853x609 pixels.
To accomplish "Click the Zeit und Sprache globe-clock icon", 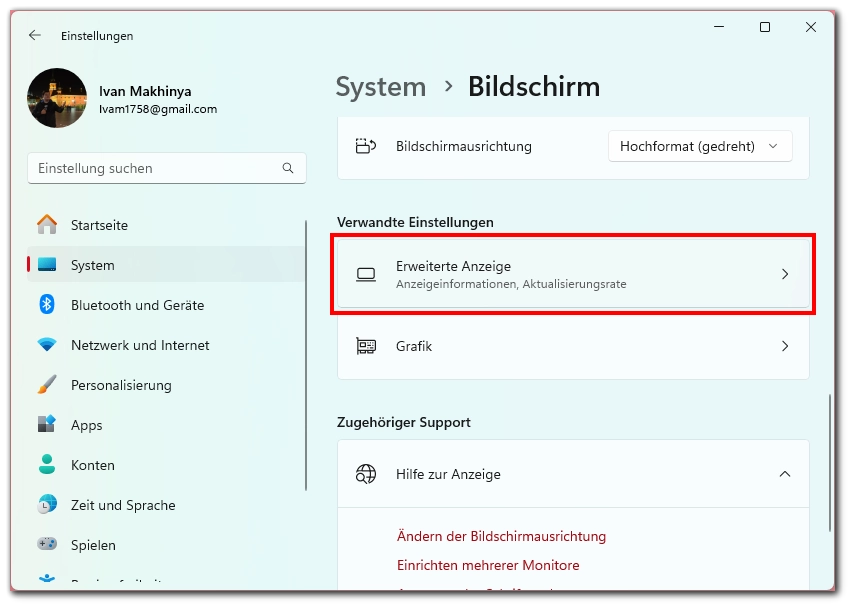I will (47, 505).
